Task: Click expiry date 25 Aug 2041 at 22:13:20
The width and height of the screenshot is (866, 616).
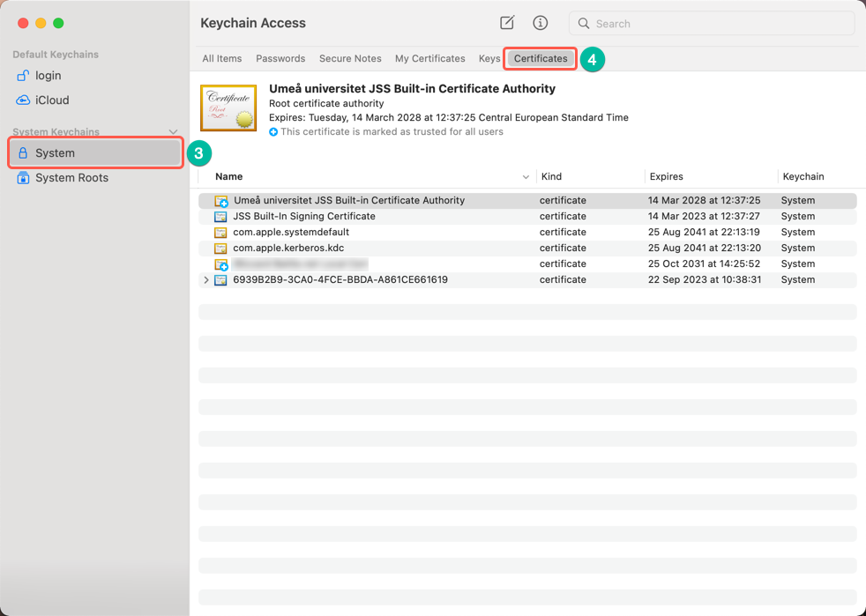Action: coord(705,249)
